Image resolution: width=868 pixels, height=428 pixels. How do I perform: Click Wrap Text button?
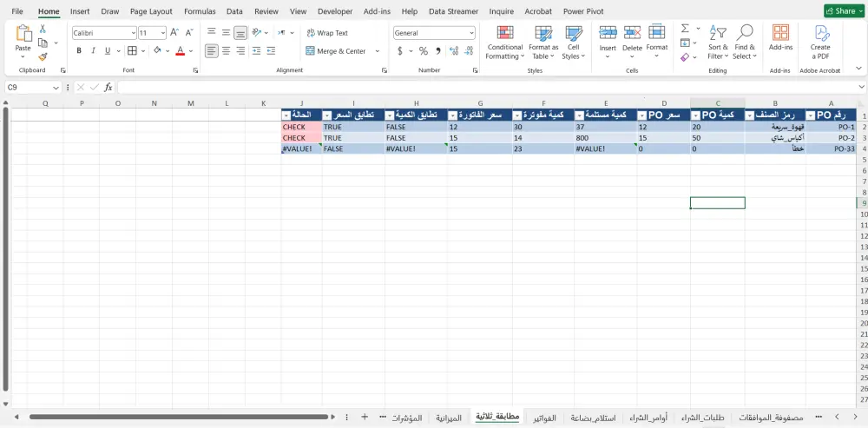tap(327, 33)
